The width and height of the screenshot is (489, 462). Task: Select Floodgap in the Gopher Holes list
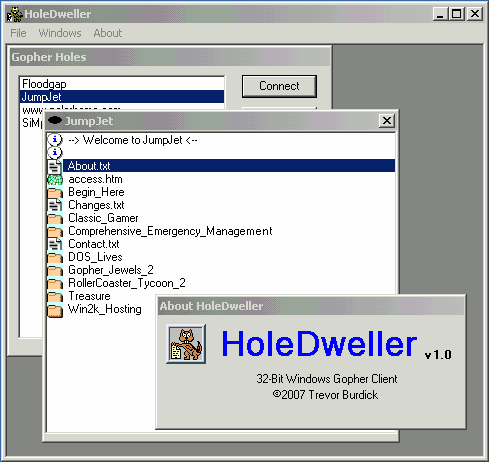coord(122,84)
